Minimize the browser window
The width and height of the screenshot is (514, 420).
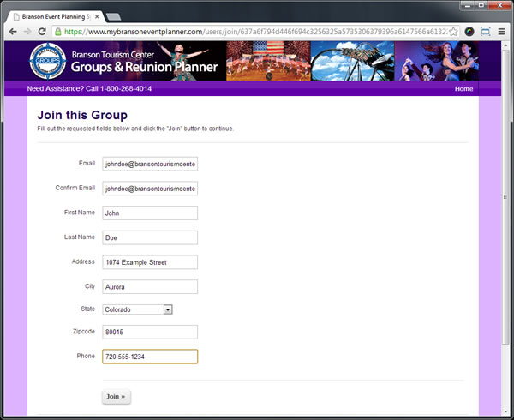tap(468, 5)
